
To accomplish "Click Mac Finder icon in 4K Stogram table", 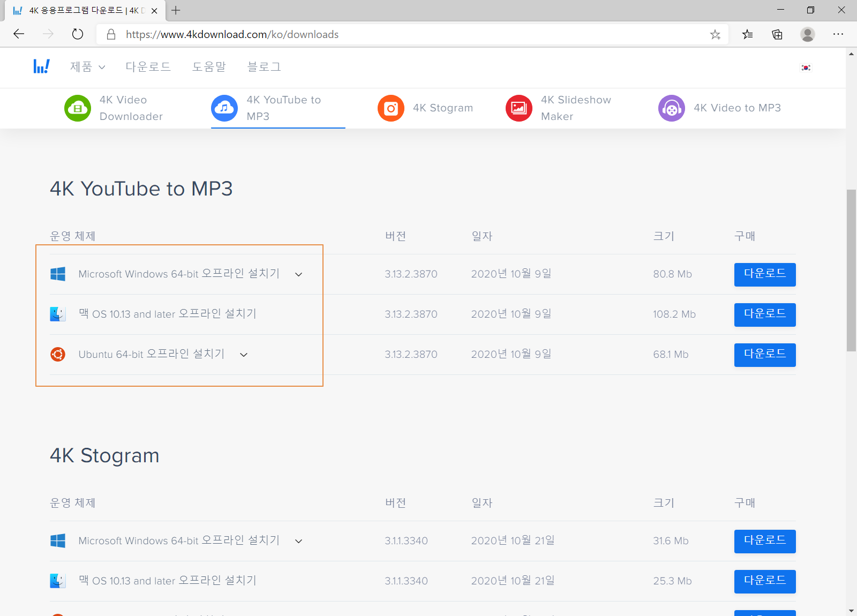I will (x=58, y=581).
